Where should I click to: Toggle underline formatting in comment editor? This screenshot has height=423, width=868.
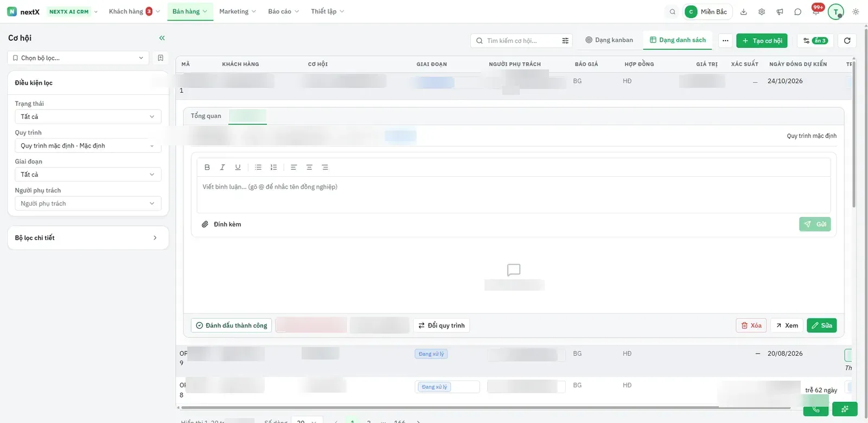click(238, 168)
